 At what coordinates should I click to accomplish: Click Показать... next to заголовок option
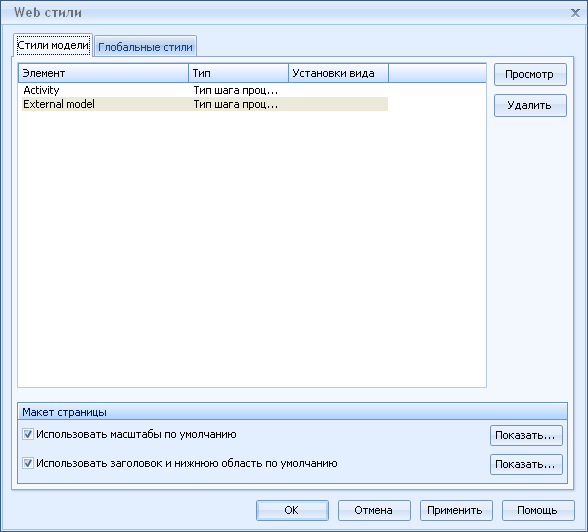coord(526,464)
